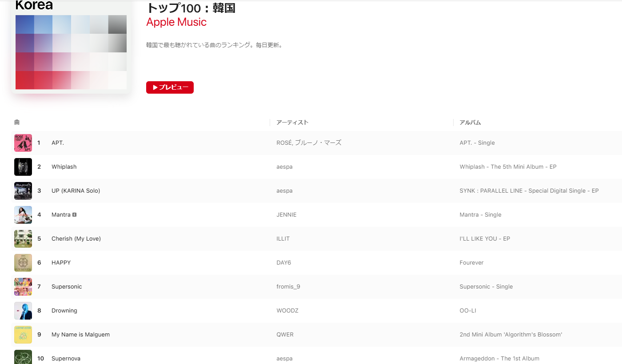Select the song title APT.

coord(58,143)
